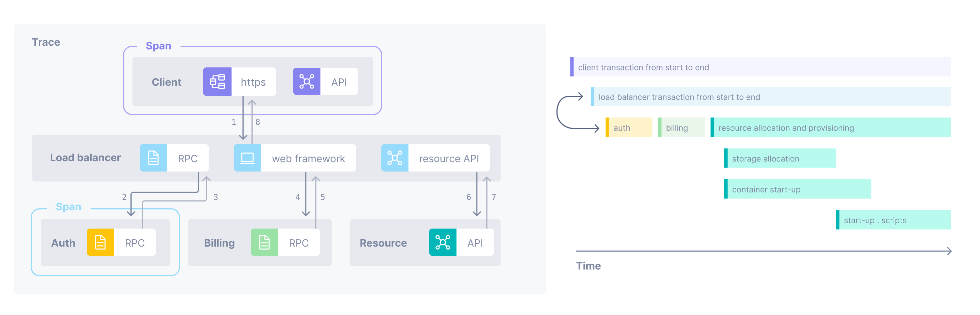Select the load balancer transaction span bar
980x315 pixels.
click(770, 97)
